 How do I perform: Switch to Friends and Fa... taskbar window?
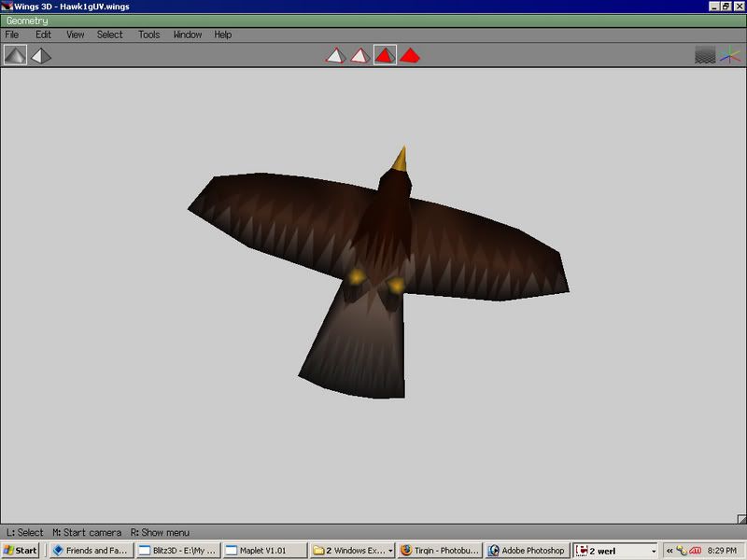pos(92,551)
